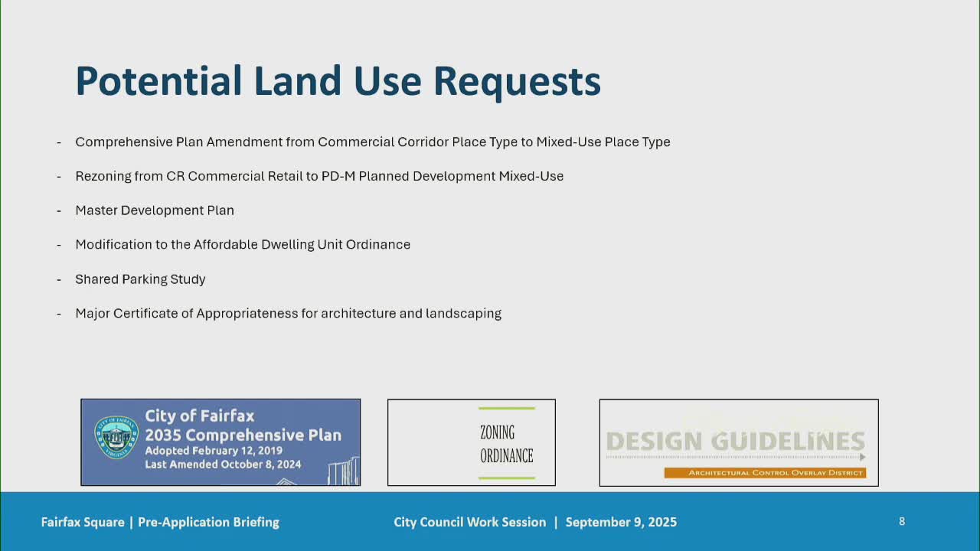Click the slide title 'Potential Land Use Requests'
The height and width of the screenshot is (551, 980).
click(x=338, y=81)
